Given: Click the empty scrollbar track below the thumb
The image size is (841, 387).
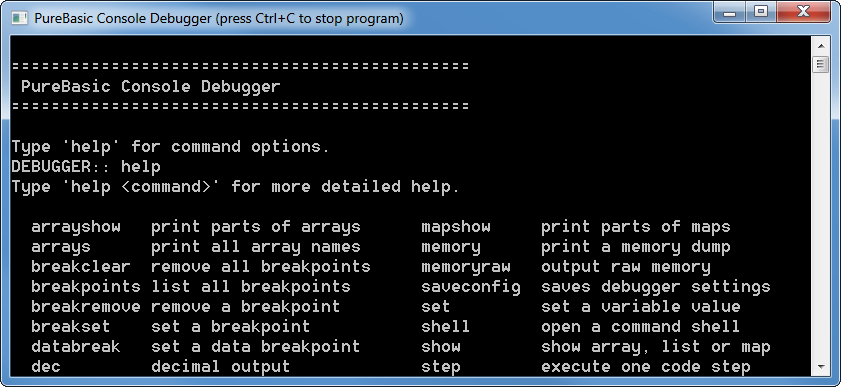Looking at the screenshot, I should pyautogui.click(x=820, y=214).
